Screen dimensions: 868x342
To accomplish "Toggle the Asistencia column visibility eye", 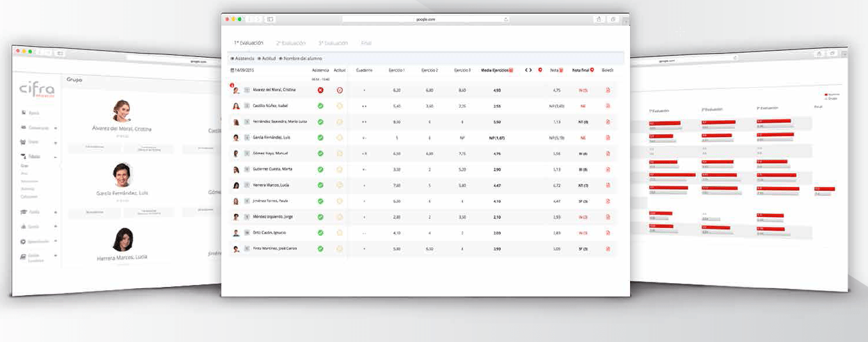I will tap(232, 58).
